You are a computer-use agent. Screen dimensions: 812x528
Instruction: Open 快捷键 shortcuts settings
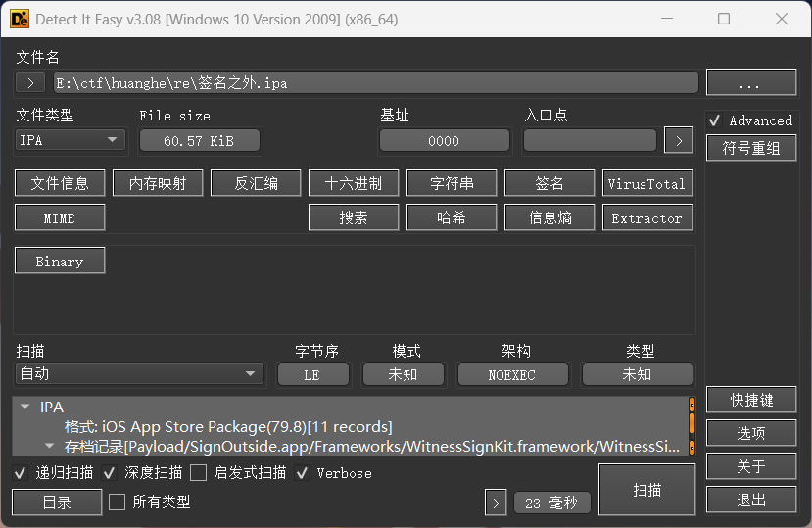coord(751,400)
